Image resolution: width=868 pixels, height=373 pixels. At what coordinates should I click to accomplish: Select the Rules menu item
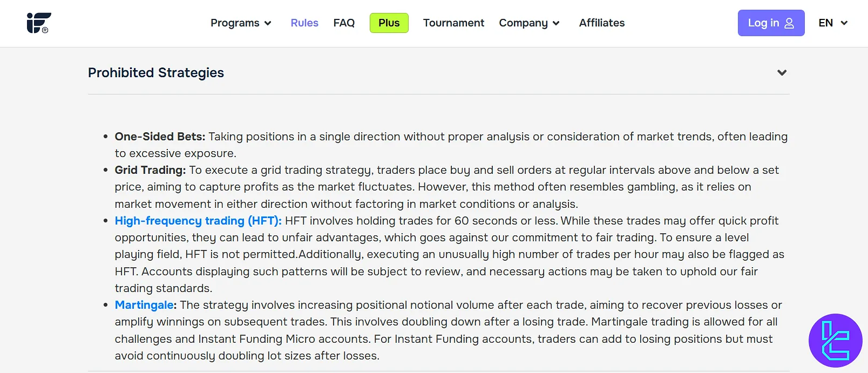click(x=304, y=23)
